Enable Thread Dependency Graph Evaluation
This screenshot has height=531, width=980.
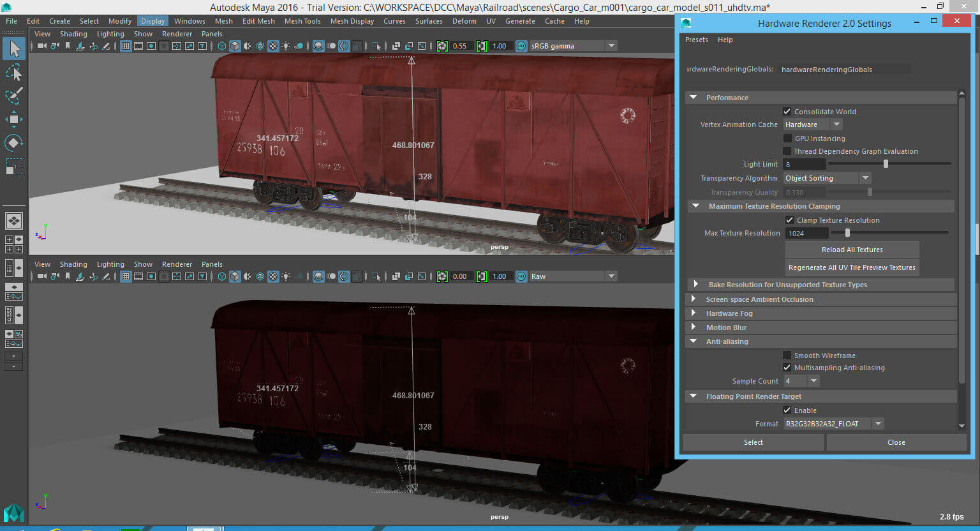coord(787,151)
